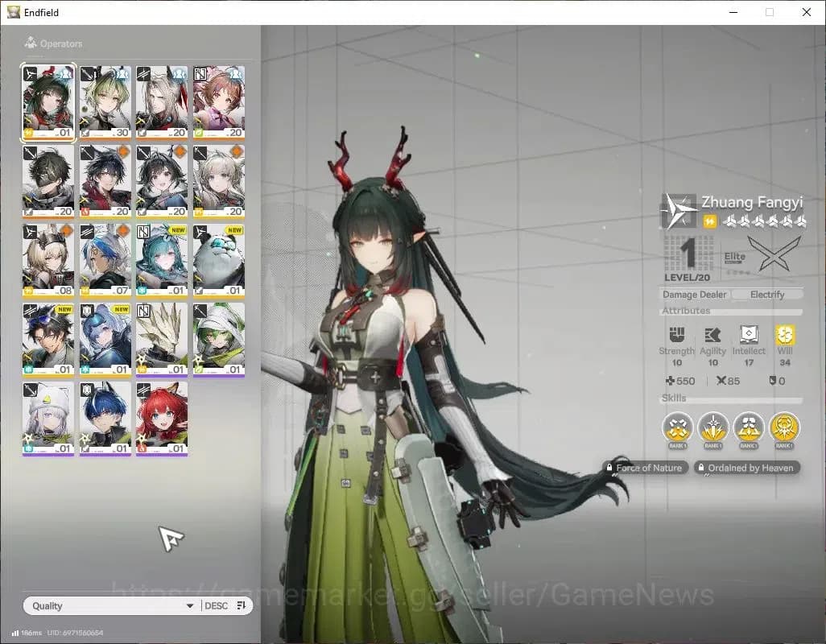The width and height of the screenshot is (826, 644).
Task: Click the Agility attribute icon
Action: 712,335
